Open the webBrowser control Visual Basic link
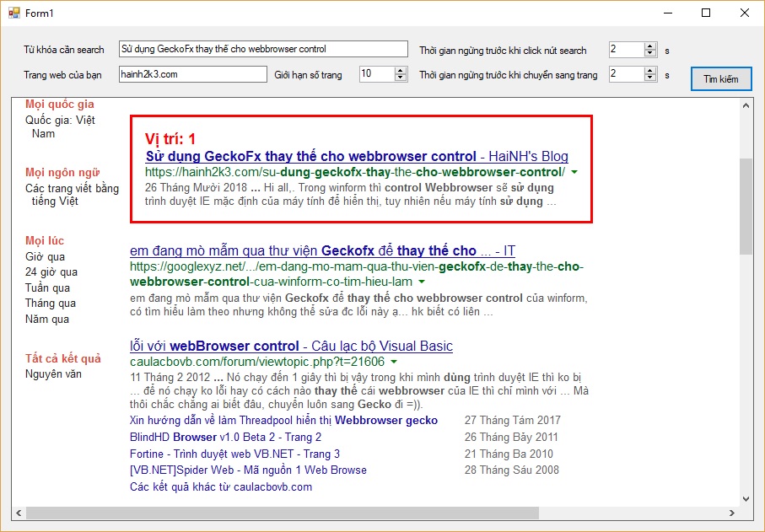The width and height of the screenshot is (765, 532). [291, 346]
